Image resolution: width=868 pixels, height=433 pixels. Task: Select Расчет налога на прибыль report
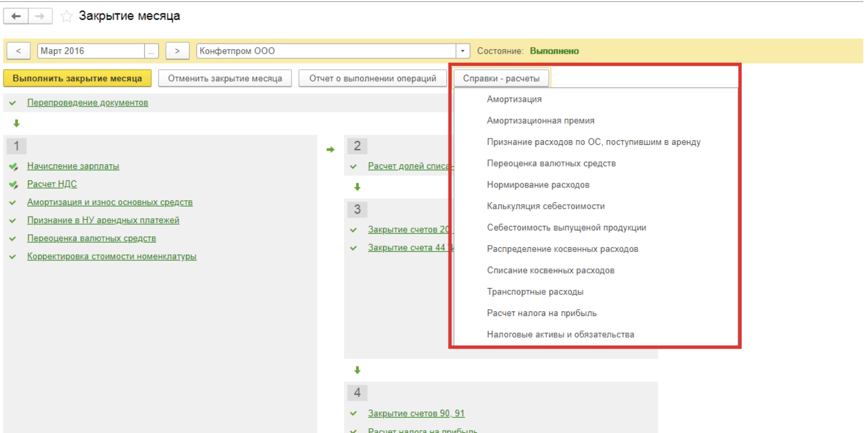pyautogui.click(x=542, y=313)
